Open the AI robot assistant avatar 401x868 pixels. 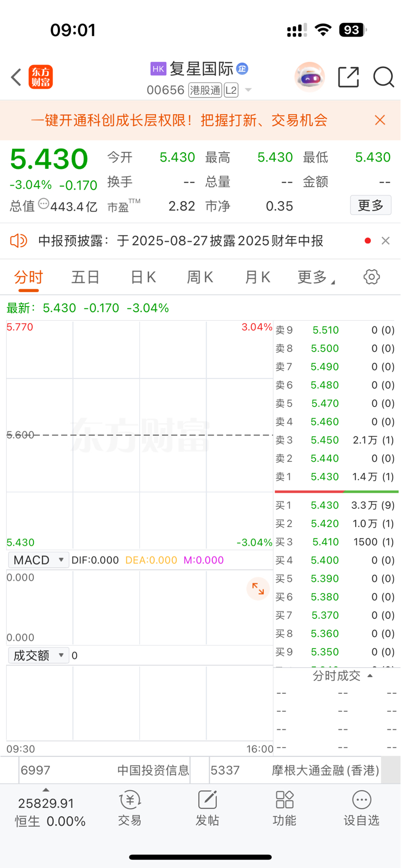310,77
